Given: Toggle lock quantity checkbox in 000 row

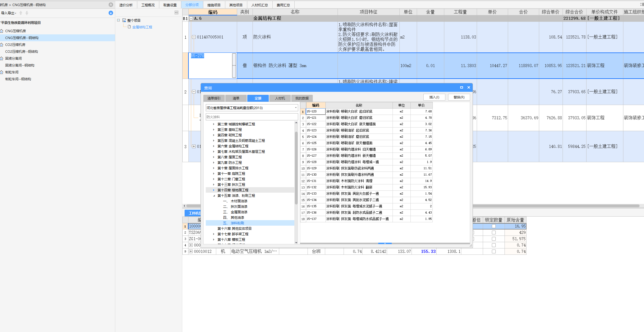Looking at the screenshot, I should point(494,245).
